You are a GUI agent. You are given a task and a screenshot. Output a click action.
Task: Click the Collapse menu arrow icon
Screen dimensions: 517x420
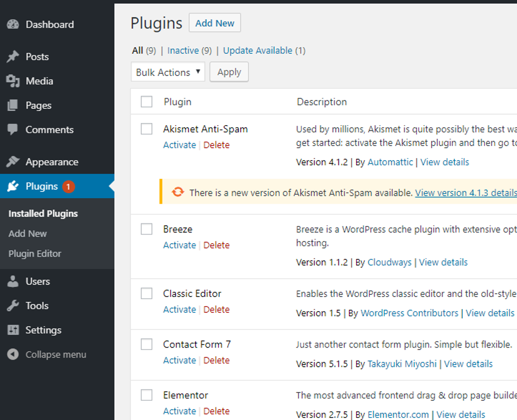(x=13, y=355)
